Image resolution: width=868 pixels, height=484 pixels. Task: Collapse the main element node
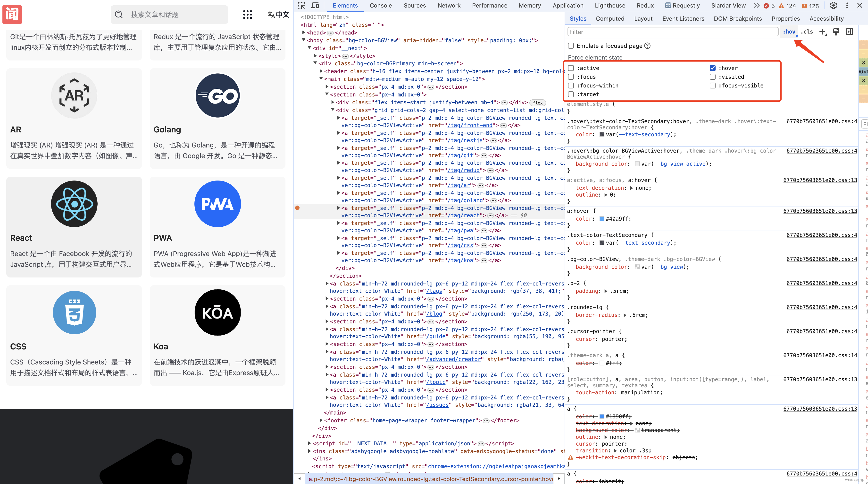321,79
